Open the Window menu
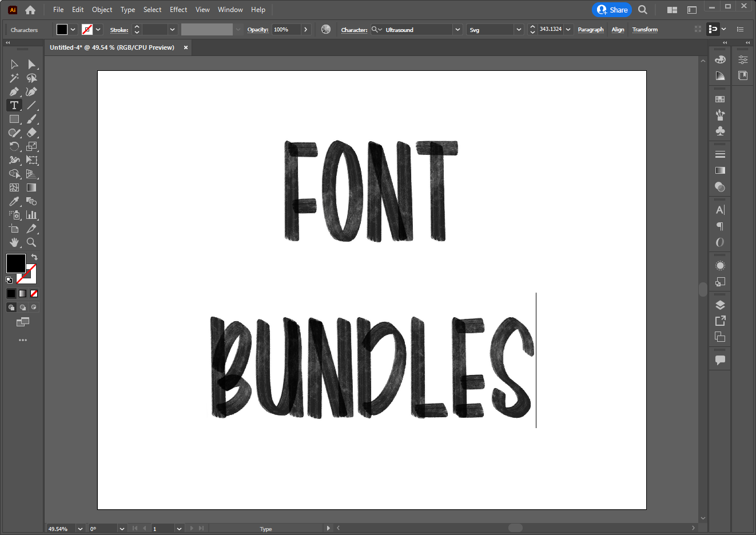Screen dimensions: 756x535 (230, 10)
